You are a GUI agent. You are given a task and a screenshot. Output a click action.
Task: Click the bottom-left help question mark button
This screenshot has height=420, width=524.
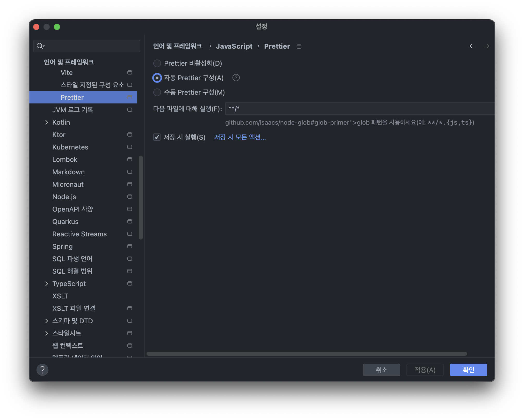coord(42,370)
